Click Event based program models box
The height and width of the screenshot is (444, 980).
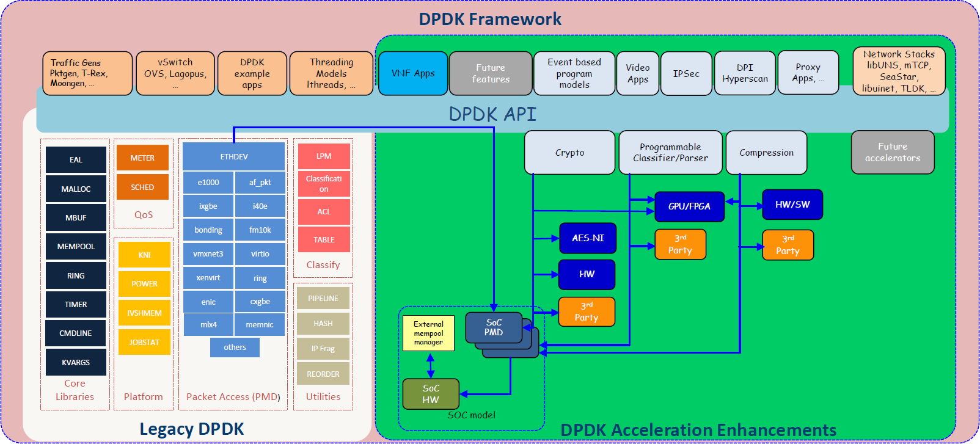click(574, 73)
